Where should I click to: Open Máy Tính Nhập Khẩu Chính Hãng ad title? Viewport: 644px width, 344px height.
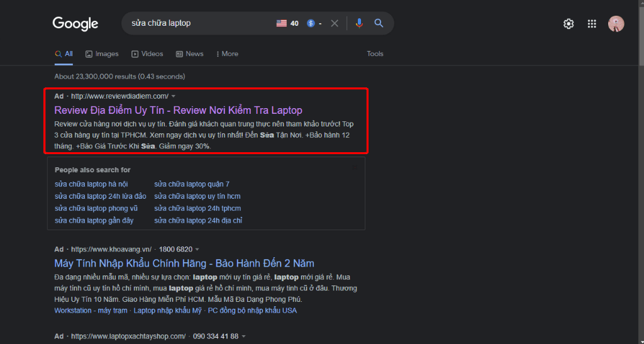[x=184, y=263]
